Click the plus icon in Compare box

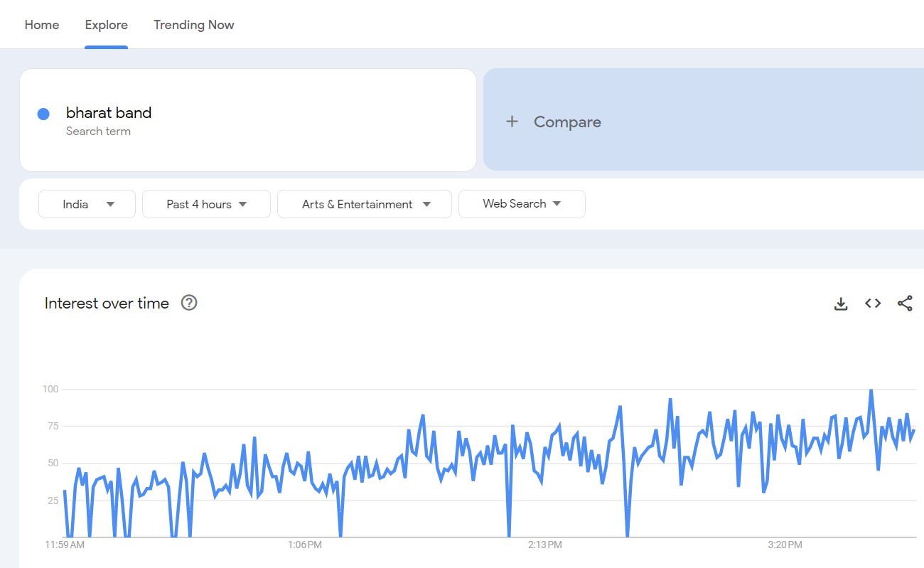point(512,122)
